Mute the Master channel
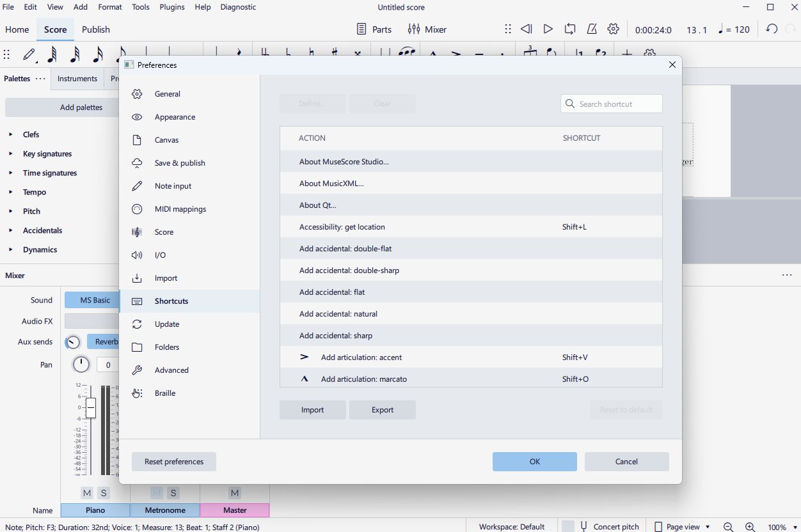801x532 pixels. tap(235, 493)
